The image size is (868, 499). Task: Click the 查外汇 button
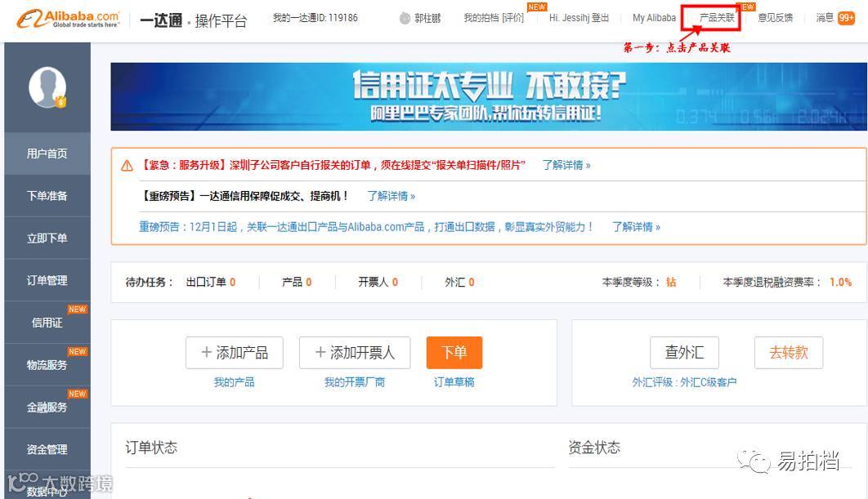pyautogui.click(x=684, y=352)
